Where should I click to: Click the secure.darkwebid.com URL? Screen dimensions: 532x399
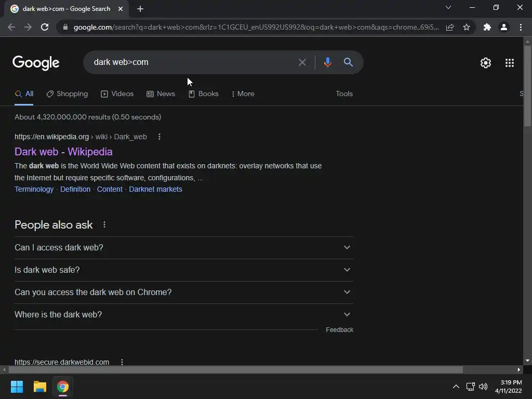tap(62, 362)
